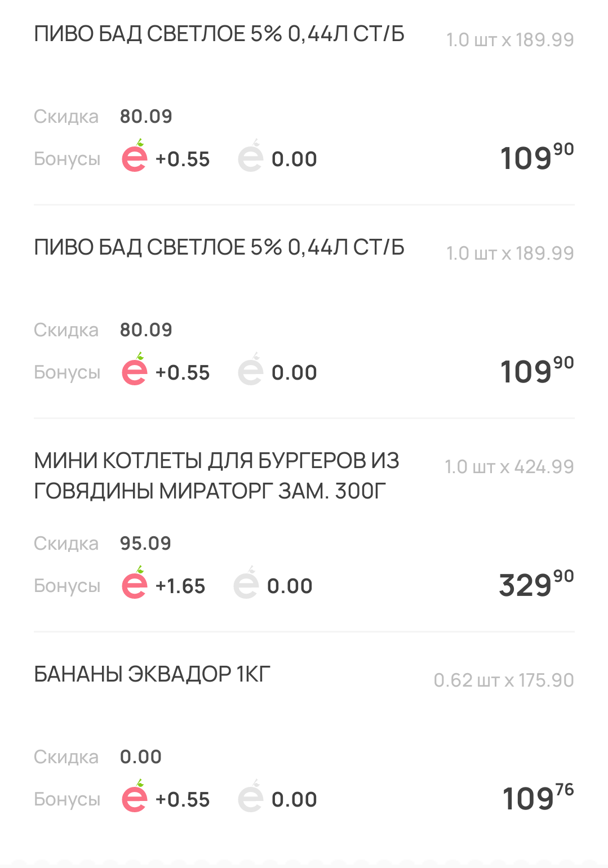608x868 pixels.
Task: Tap the 0.00 discount value for bananas
Action: pyautogui.click(x=141, y=757)
